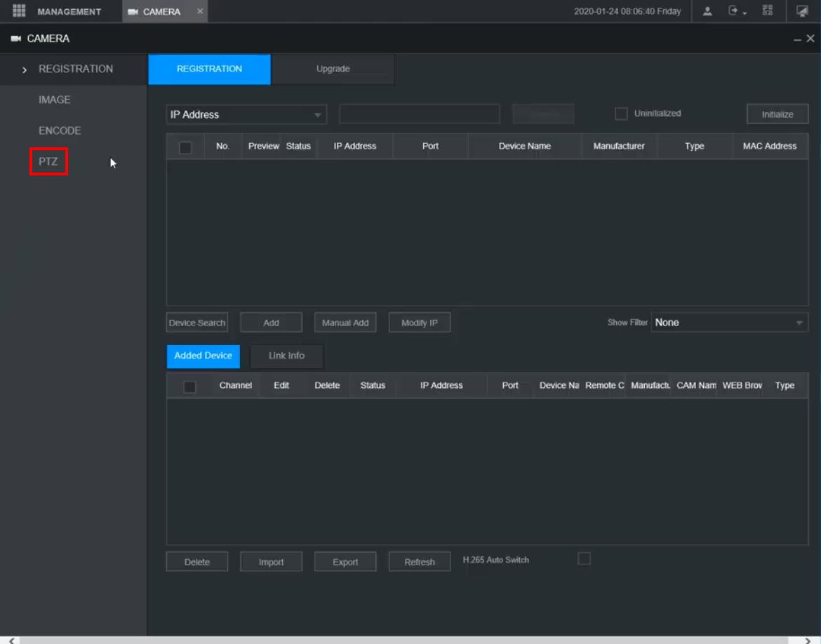
Task: Click the monitor display icon
Action: point(802,11)
